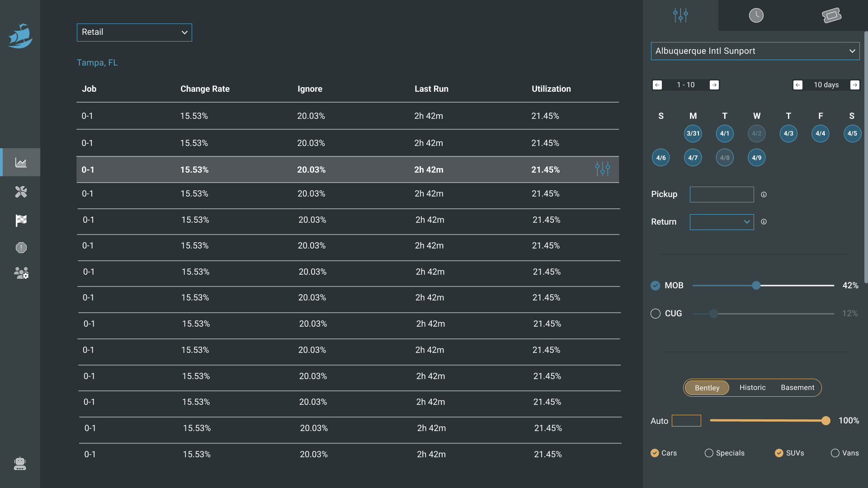Open the alert exclamation sidebar icon

point(21,248)
